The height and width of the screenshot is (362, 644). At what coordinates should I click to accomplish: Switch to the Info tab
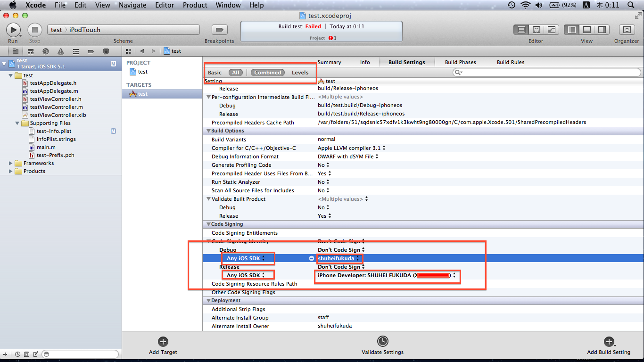[x=365, y=62]
